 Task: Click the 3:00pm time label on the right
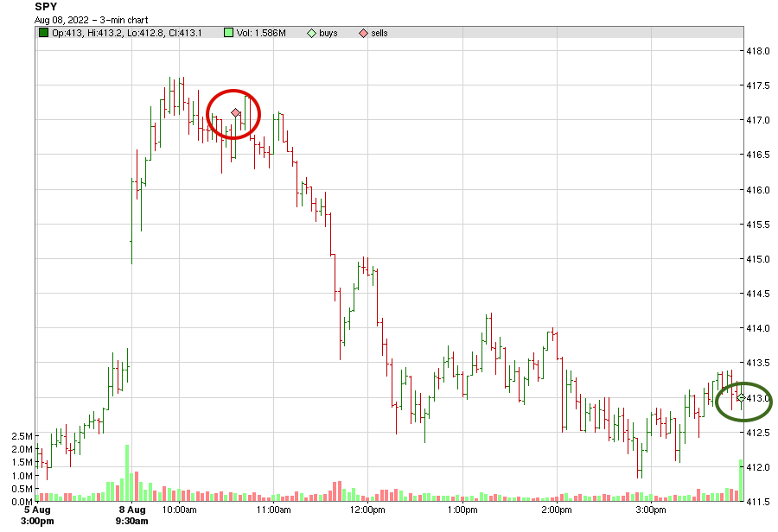(651, 510)
